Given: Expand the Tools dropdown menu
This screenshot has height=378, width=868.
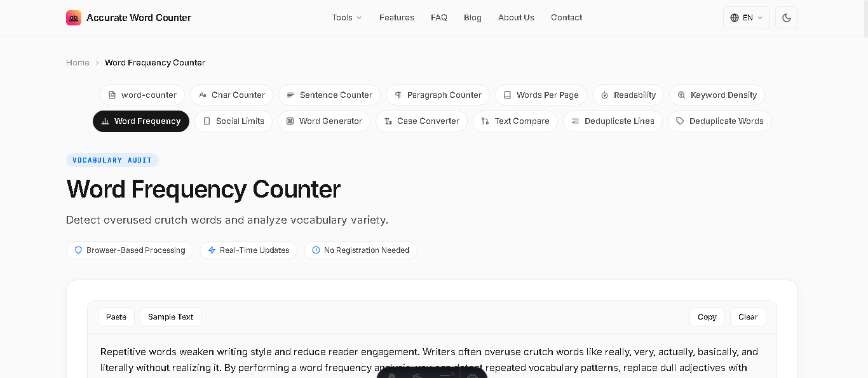Looking at the screenshot, I should [x=347, y=18].
